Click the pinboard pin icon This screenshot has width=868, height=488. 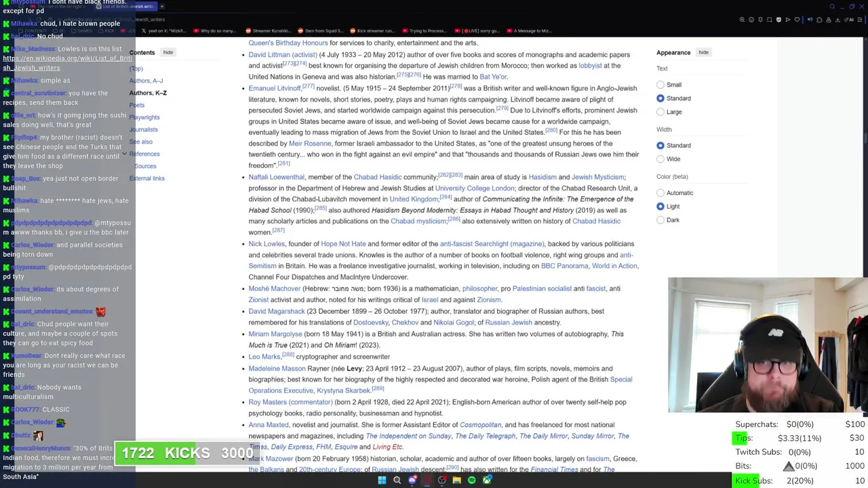(x=760, y=20)
